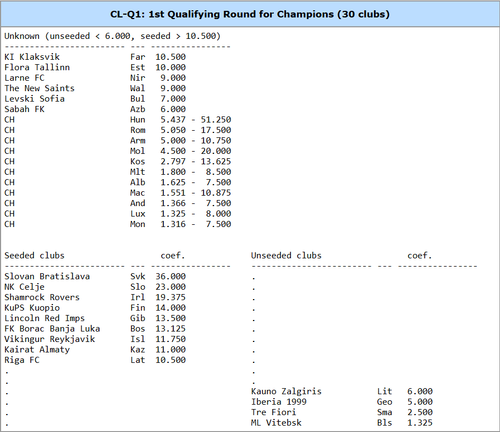Select Sabah FK row
This screenshot has width=500, height=432.
point(95,109)
